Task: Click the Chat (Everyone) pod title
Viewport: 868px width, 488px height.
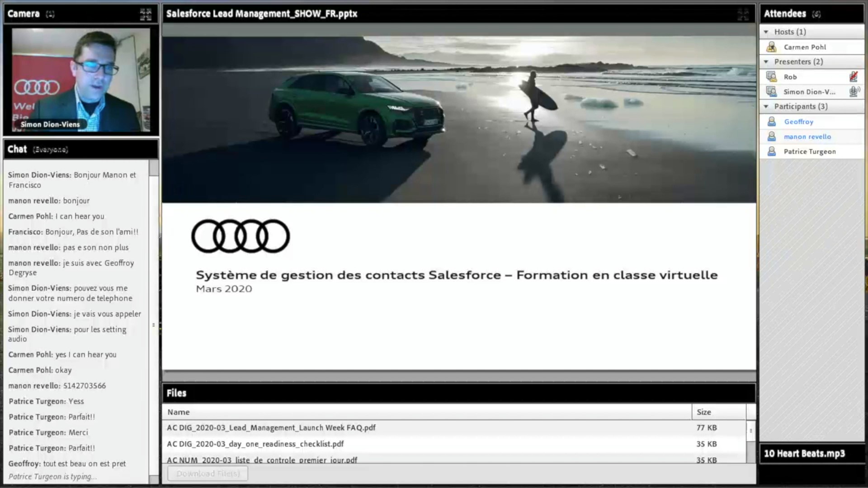Action: 38,149
